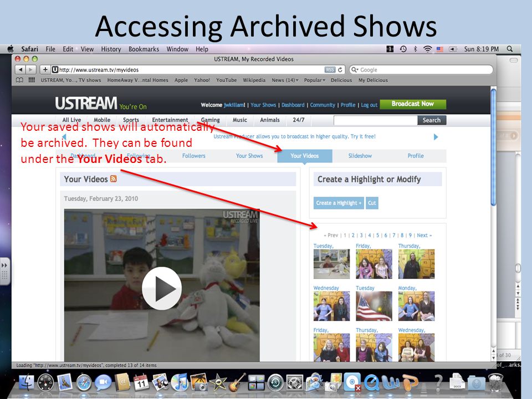Open Address Book from the Dock
The width and height of the screenshot is (532, 399).
[122, 382]
